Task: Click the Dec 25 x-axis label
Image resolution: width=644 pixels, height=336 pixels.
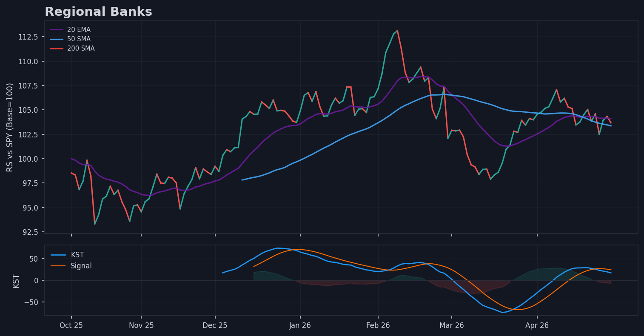Action: [215, 325]
